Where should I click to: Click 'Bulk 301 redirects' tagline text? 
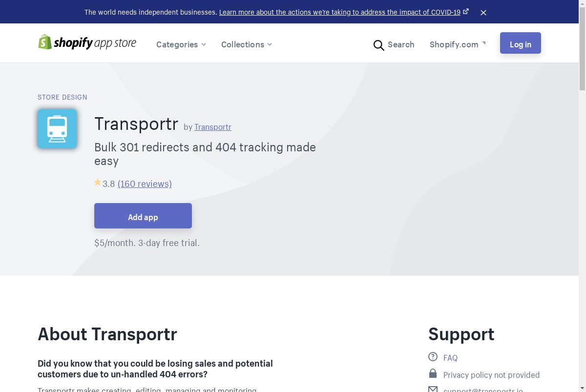[x=205, y=154]
